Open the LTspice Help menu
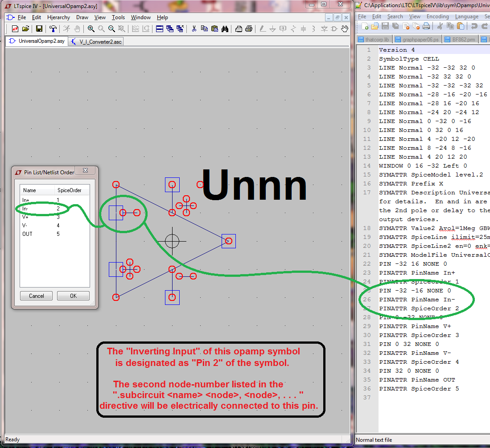This screenshot has width=490, height=448. point(162,17)
